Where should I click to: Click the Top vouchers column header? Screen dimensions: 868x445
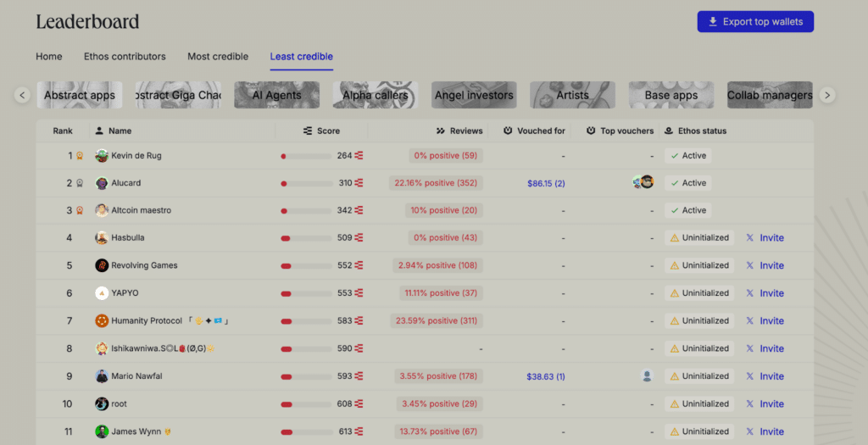tap(620, 131)
